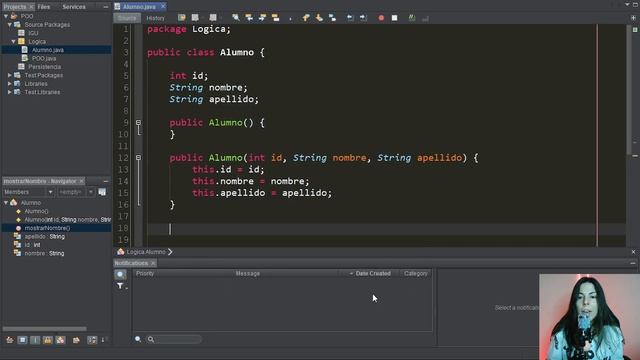Click the split editor plus icon
The image size is (640, 360).
pyautogui.click(x=633, y=18)
